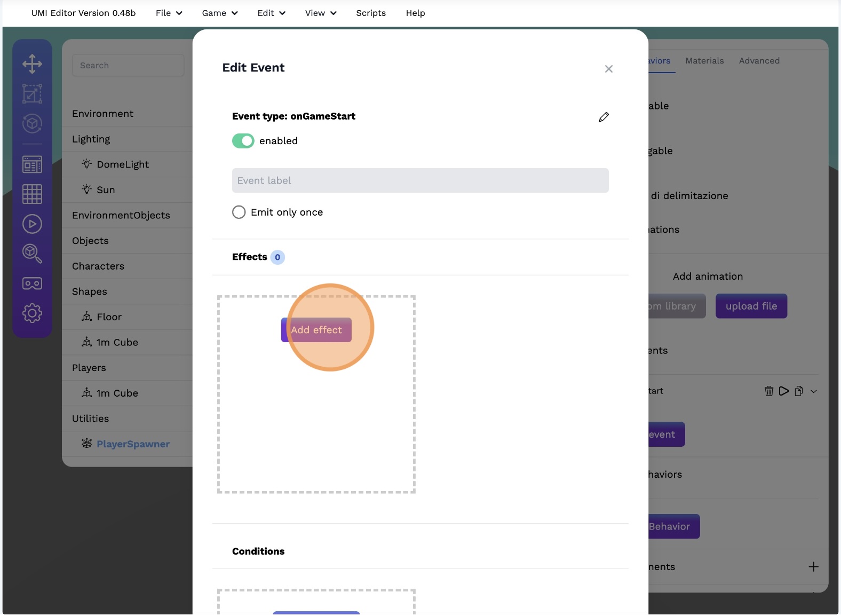Select the move/translate tool in sidebar
The height and width of the screenshot is (616, 841).
coord(32,64)
